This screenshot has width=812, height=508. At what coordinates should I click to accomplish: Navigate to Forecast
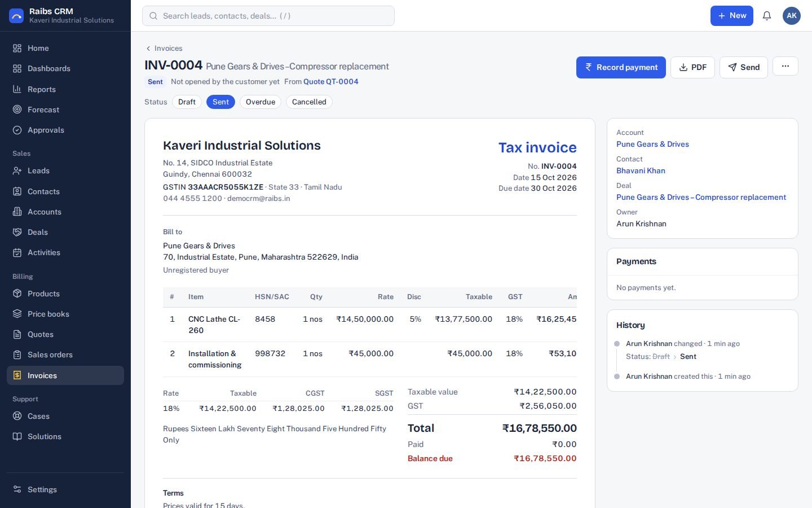65,110
